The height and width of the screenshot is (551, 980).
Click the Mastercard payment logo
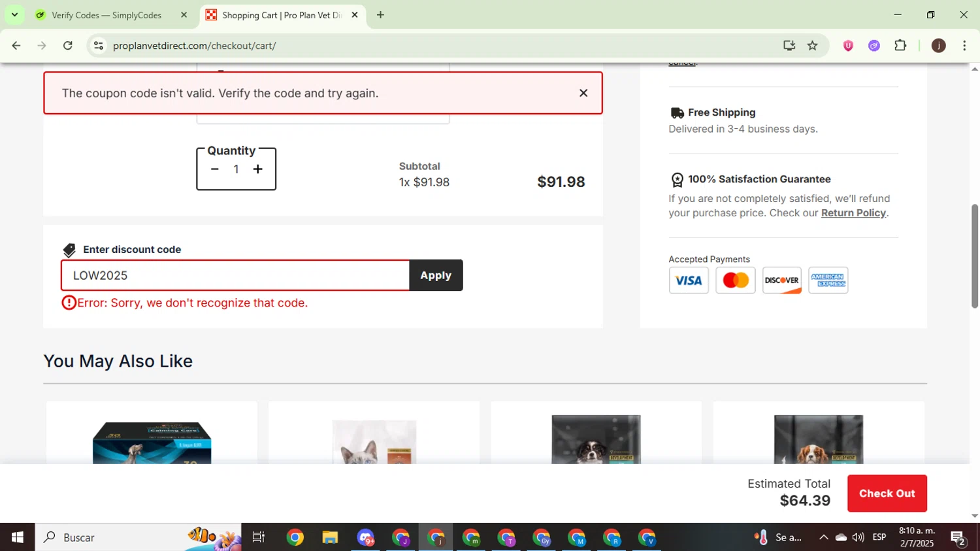tap(736, 280)
